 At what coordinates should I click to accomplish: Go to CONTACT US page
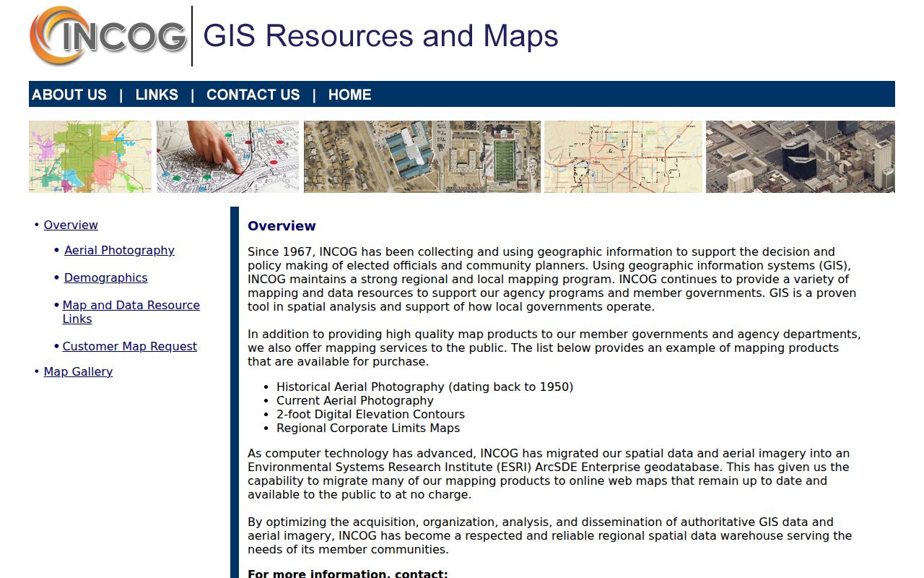(253, 95)
